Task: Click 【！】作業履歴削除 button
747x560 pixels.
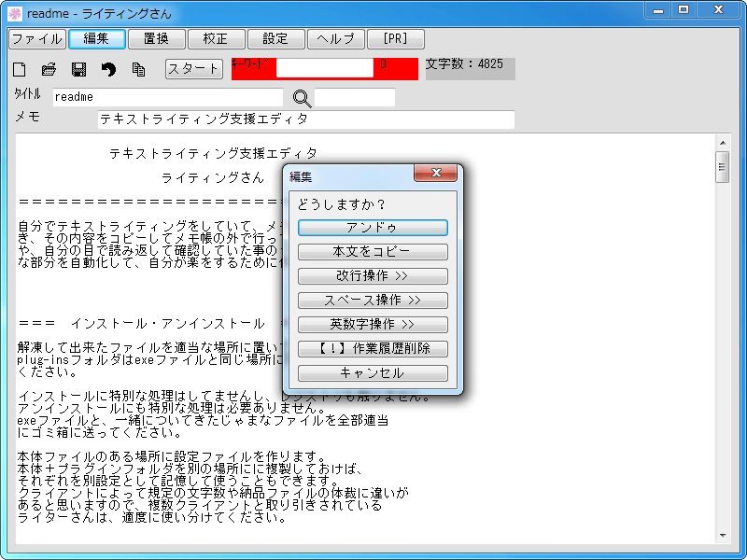Action: tap(373, 348)
